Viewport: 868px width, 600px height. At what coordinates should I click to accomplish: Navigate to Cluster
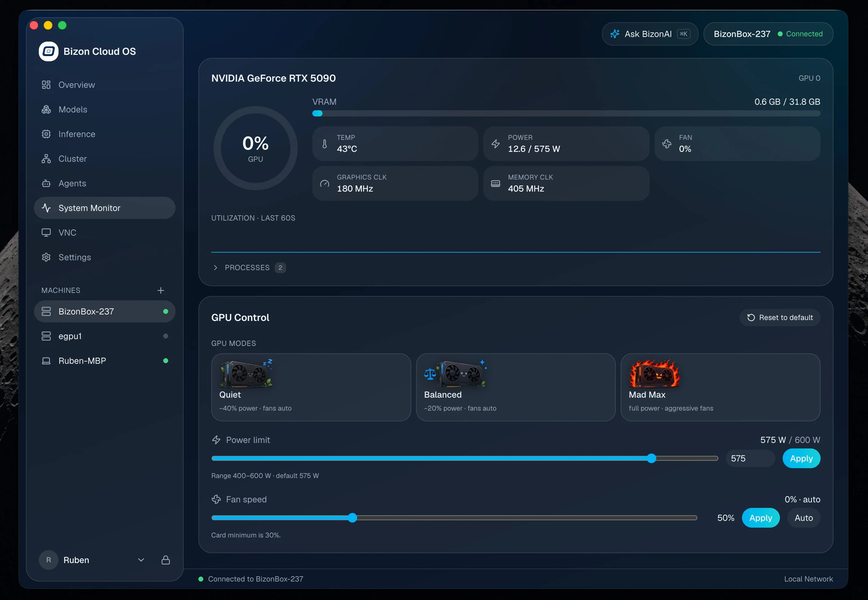[x=104, y=159]
